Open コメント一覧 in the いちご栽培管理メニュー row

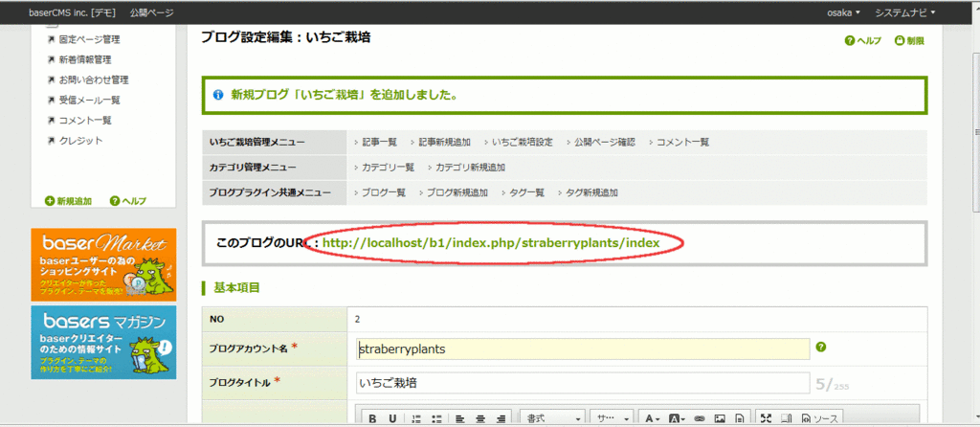682,143
